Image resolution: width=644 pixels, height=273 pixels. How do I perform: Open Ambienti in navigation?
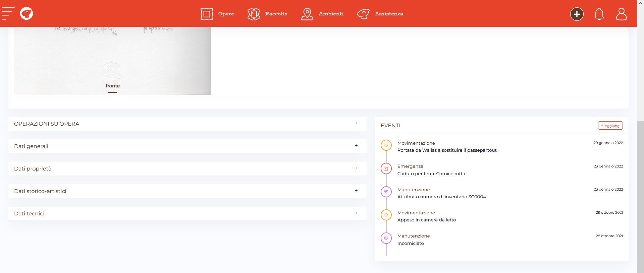click(331, 14)
